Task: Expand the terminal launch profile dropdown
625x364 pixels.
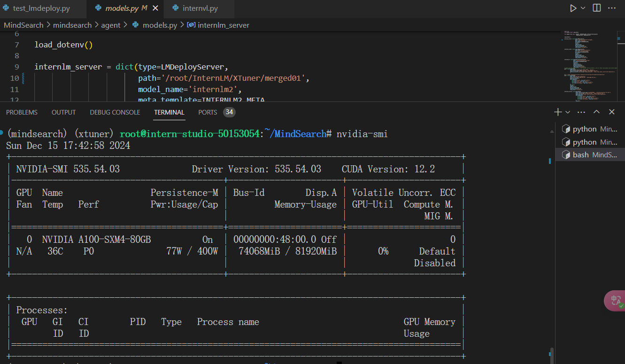Action: pyautogui.click(x=568, y=112)
